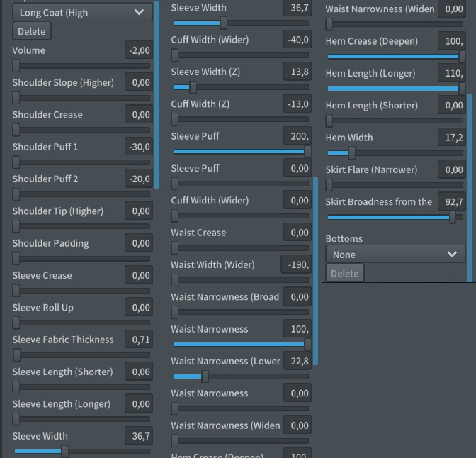This screenshot has height=458, width=476.
Task: Focus the Skirt Flare (Narrower) value field
Action: [451, 169]
